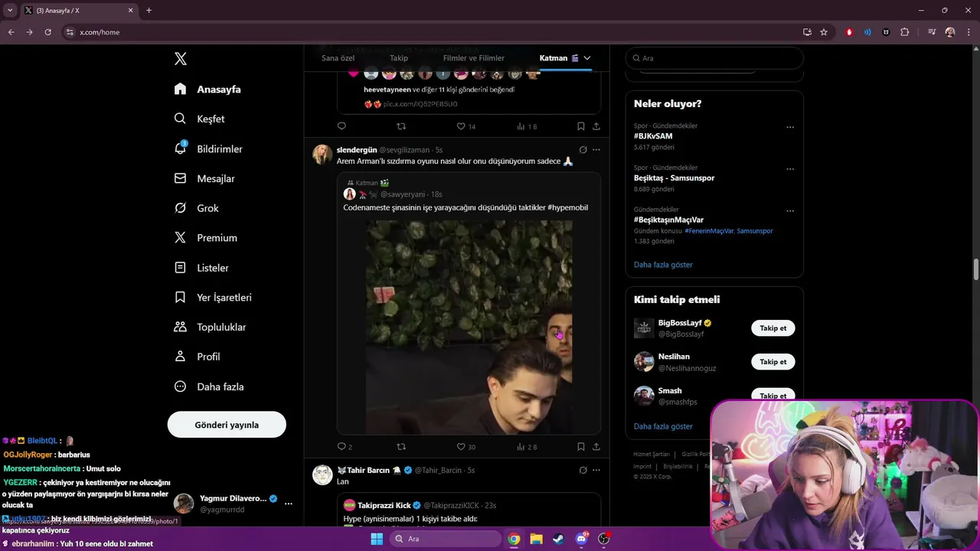Screen dimensions: 980x551
Task: Open the Premium page
Action: coord(205,238)
